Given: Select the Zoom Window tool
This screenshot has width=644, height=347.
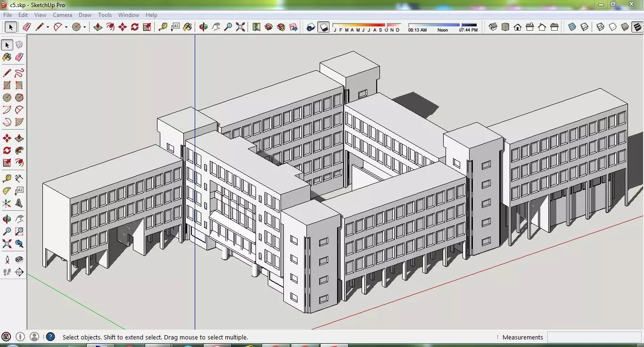Looking at the screenshot, I should pyautogui.click(x=19, y=231).
